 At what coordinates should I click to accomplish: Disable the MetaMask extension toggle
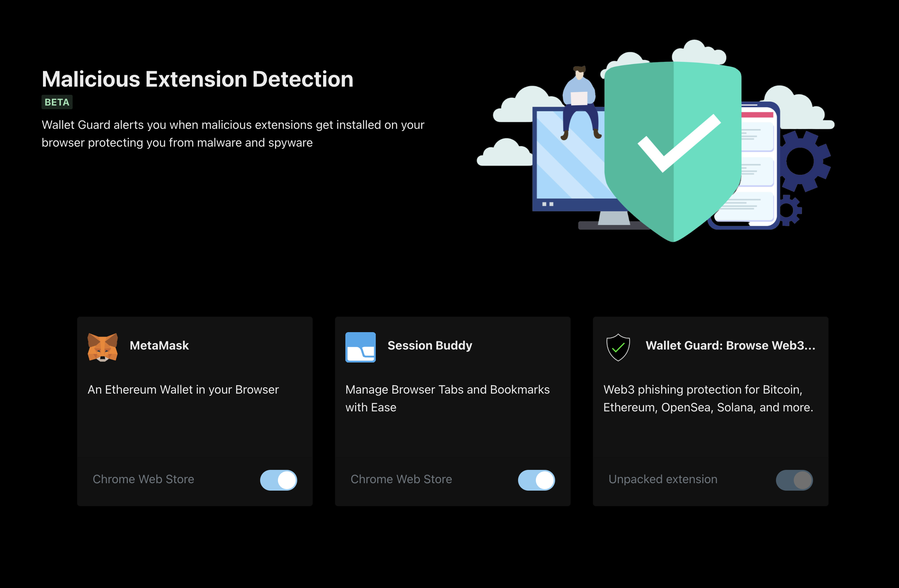[x=278, y=480]
